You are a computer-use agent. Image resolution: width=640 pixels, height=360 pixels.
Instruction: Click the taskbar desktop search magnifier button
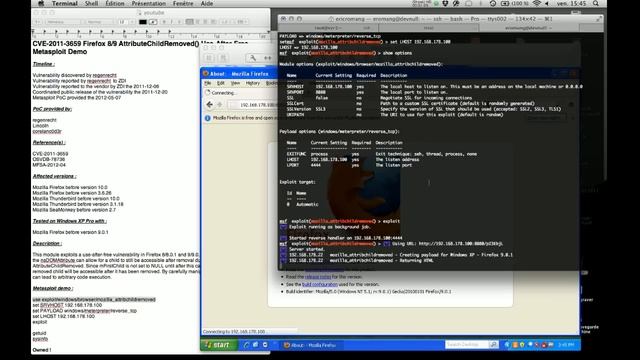pyautogui.click(x=493, y=345)
